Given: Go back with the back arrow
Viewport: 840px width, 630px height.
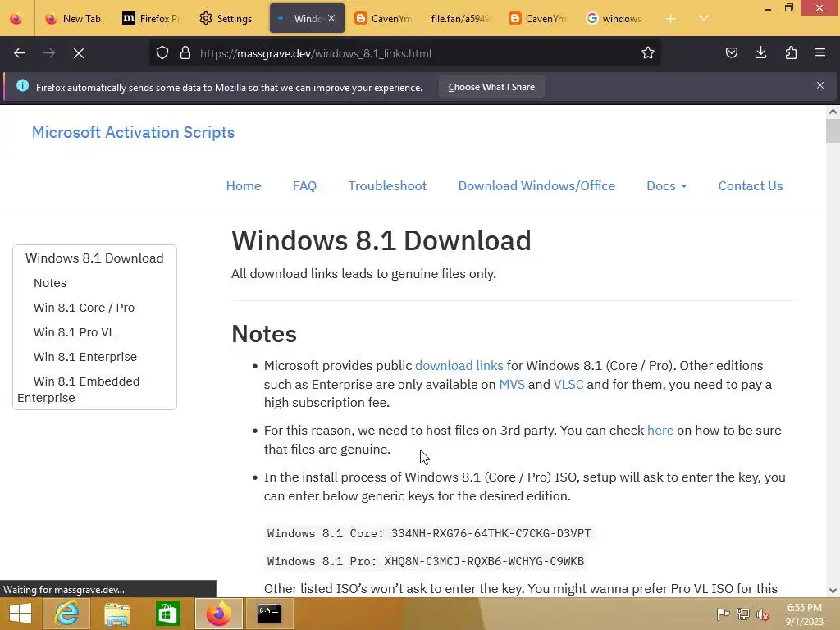Looking at the screenshot, I should pos(20,53).
